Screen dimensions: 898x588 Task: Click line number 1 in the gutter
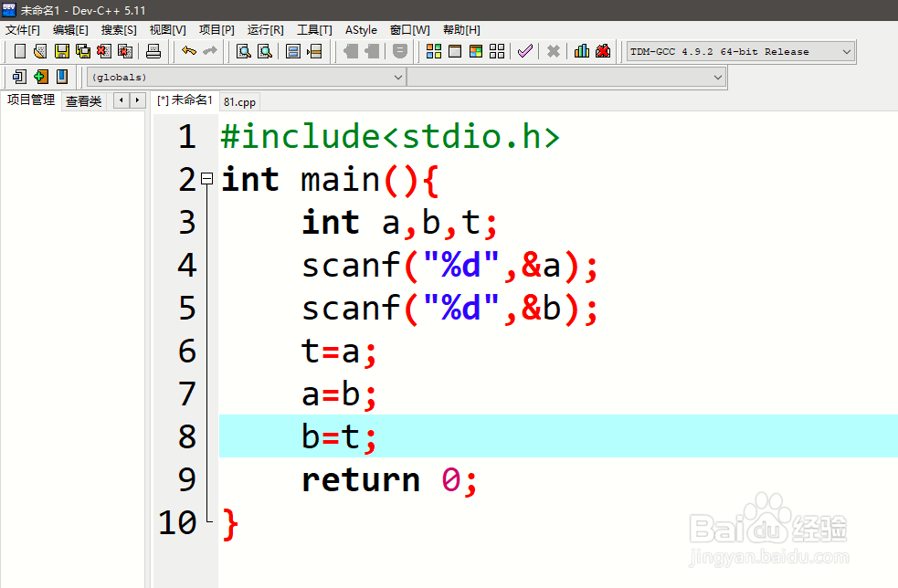pyautogui.click(x=186, y=137)
